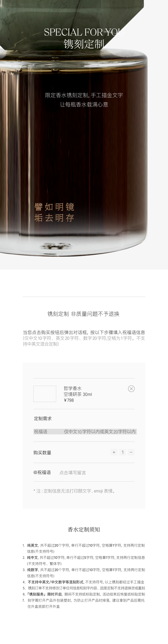
Task: Click the 定制需求 section label
Action: pos(43,418)
